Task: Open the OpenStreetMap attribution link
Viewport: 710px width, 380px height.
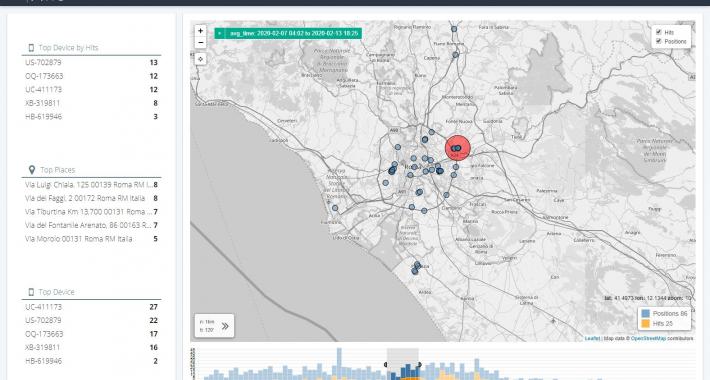Action: (x=648, y=339)
